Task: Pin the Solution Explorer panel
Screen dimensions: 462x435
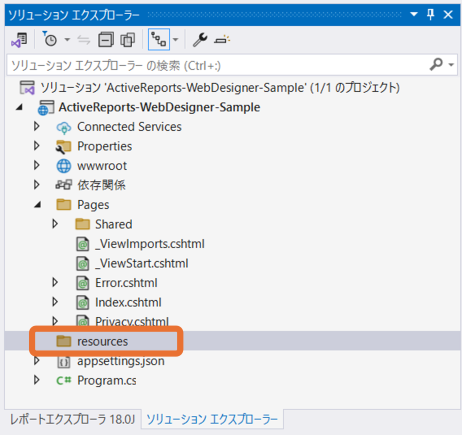Action: 431,14
